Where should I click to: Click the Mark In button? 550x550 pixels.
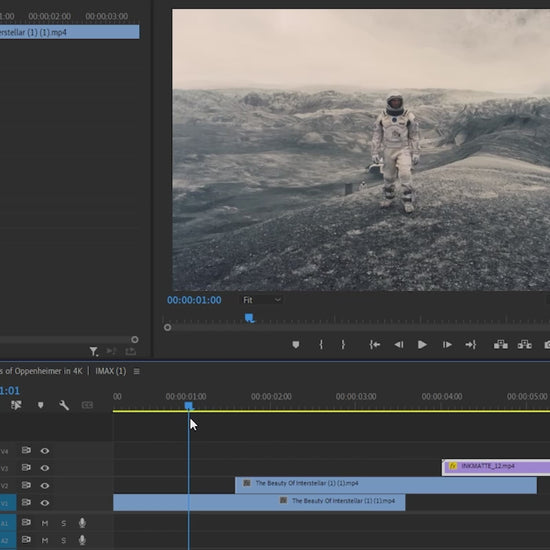(x=321, y=345)
